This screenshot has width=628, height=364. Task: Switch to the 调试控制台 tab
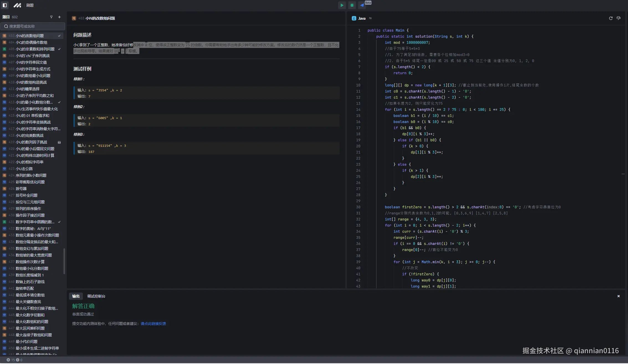click(x=96, y=296)
